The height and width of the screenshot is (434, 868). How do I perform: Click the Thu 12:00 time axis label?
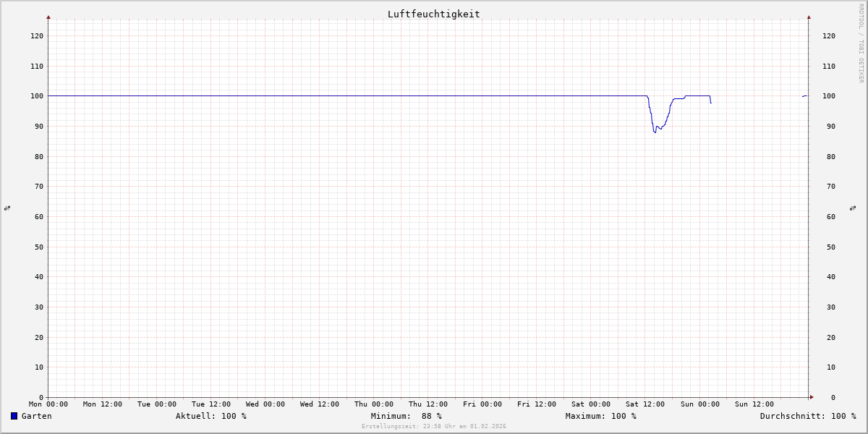tap(428, 404)
